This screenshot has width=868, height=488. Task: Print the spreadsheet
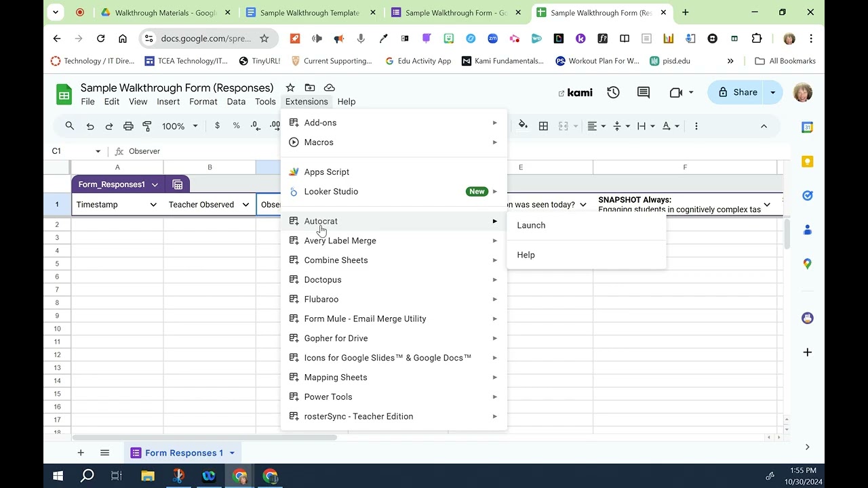click(x=128, y=126)
